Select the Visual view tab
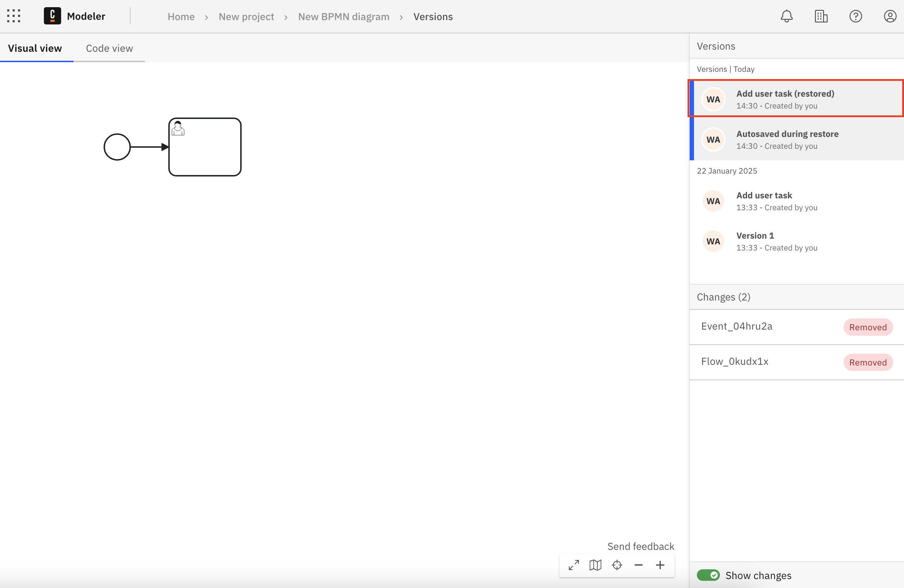 click(35, 47)
